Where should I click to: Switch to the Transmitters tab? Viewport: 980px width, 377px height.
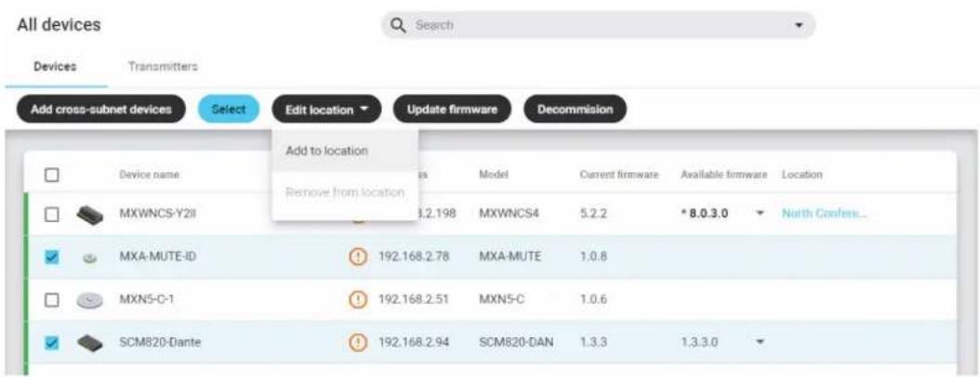coord(163,66)
